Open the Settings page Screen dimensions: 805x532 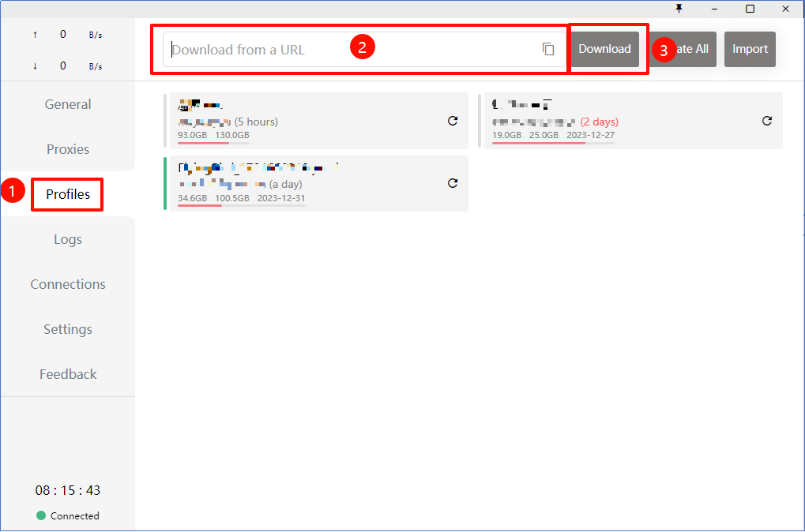point(68,329)
